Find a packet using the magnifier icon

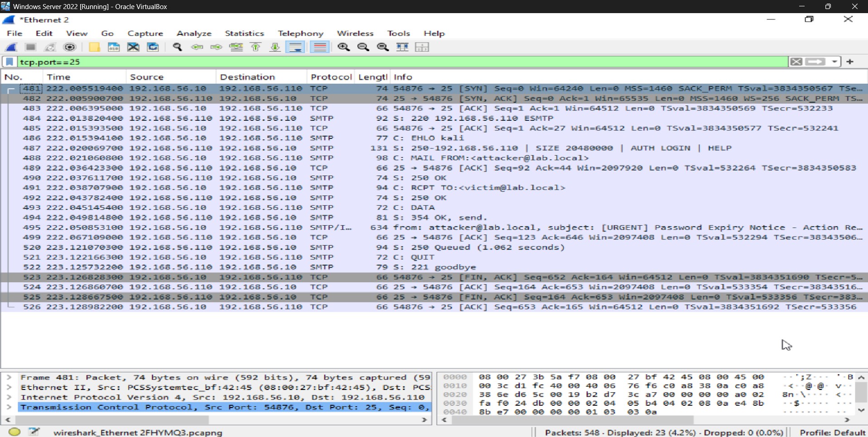[x=177, y=47]
